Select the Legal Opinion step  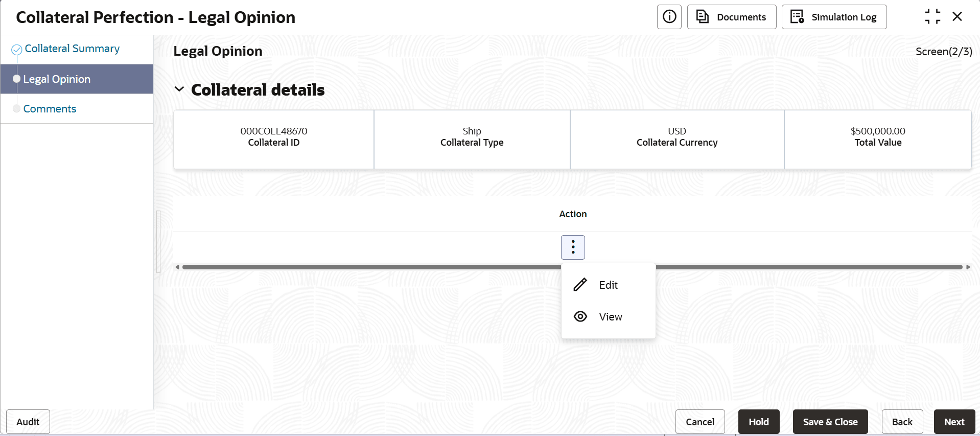tap(57, 79)
